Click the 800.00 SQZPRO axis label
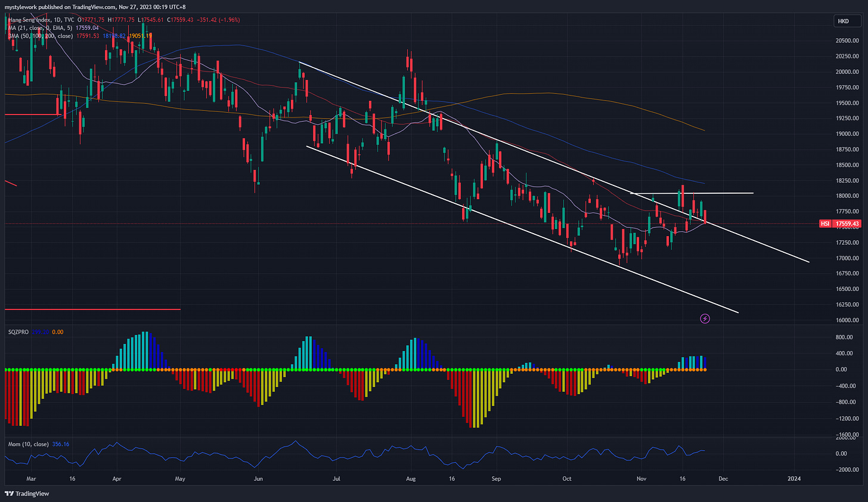868x502 pixels. click(x=844, y=337)
